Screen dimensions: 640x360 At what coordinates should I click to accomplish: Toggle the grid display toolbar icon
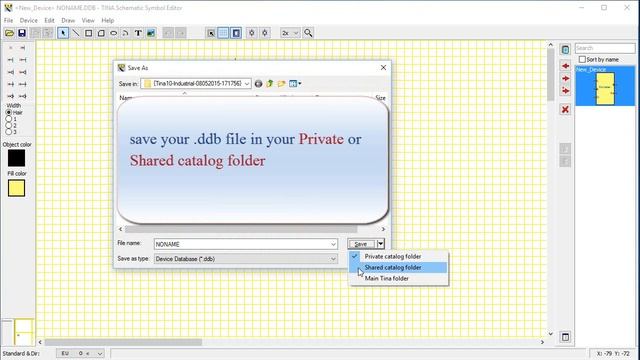coord(223,33)
